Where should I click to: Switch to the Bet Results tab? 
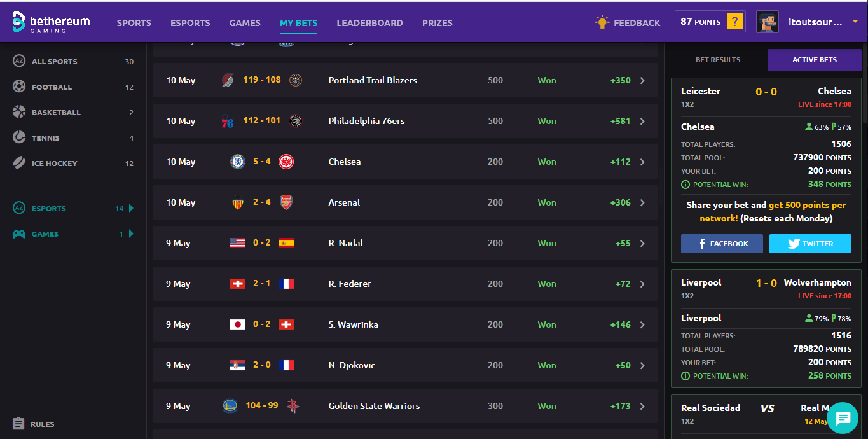pos(718,60)
